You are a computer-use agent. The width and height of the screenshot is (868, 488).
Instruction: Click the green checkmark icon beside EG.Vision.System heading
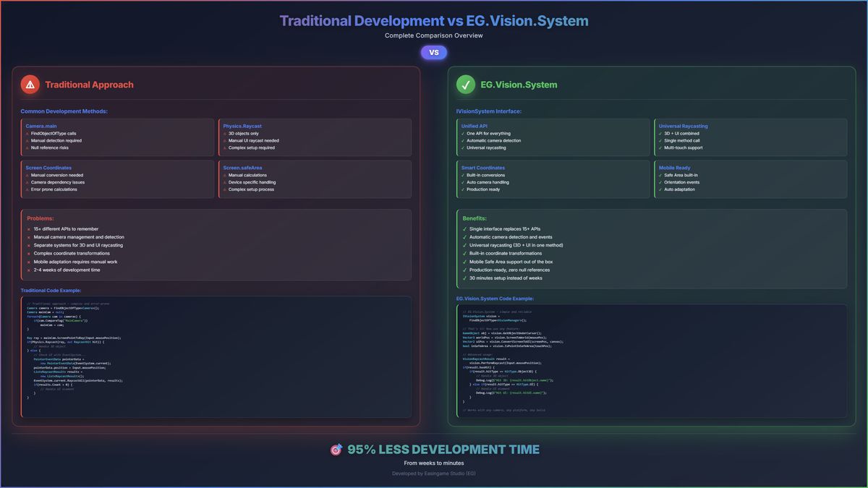(x=465, y=85)
